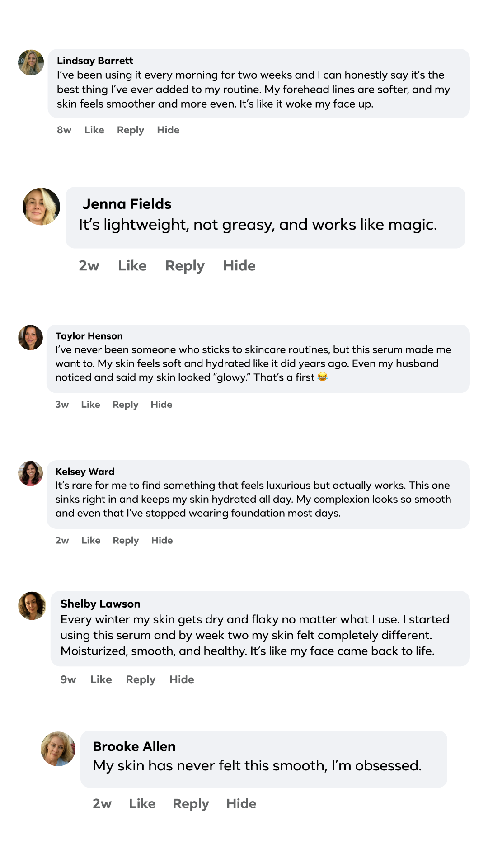Image resolution: width=488 pixels, height=868 pixels.
Task: Click the Jenna Fields name
Action: [x=127, y=204]
